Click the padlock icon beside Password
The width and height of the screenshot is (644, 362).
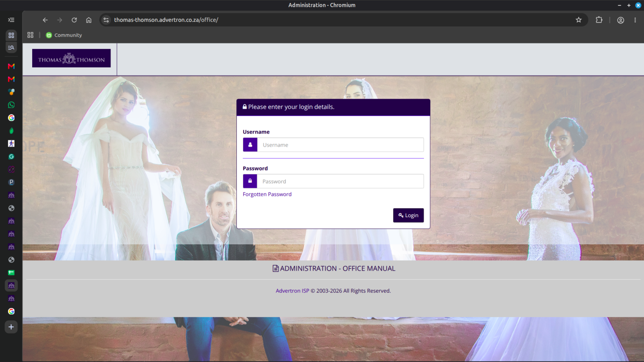[250, 181]
